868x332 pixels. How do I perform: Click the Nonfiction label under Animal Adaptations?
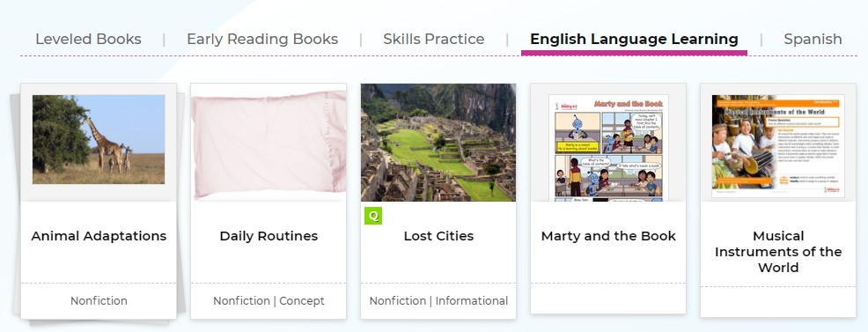pyautogui.click(x=99, y=301)
